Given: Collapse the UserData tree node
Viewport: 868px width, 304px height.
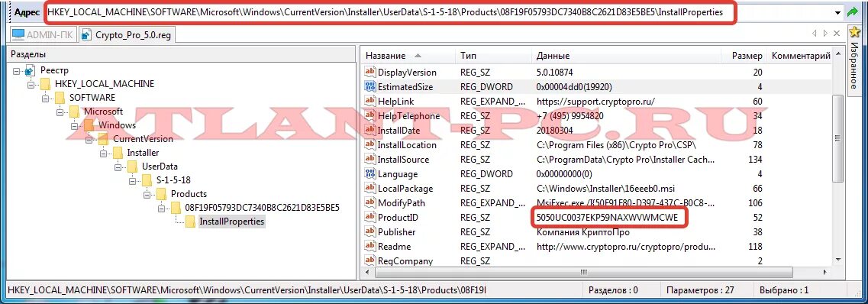Looking at the screenshot, I should (118, 167).
